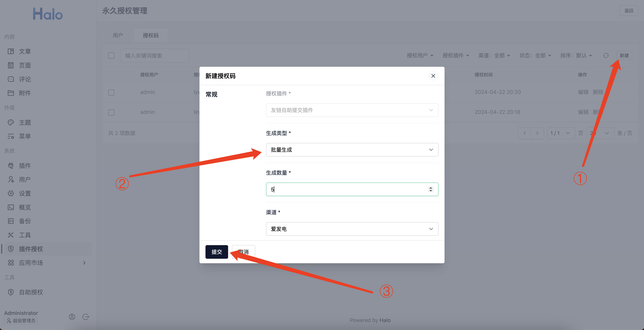The image size is (644, 330).
Task: Close the 新建授权码 dialog
Action: pos(433,76)
